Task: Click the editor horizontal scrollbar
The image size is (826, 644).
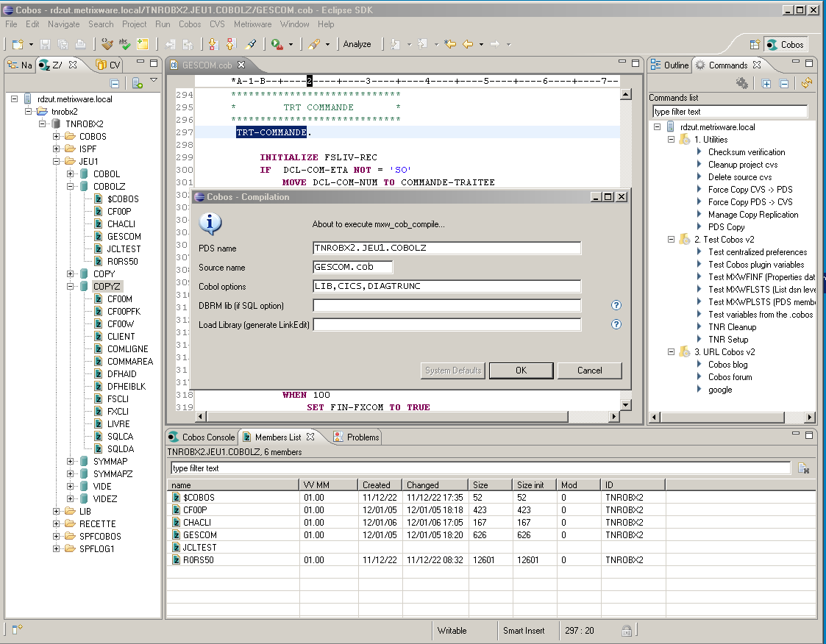Action: pos(387,417)
